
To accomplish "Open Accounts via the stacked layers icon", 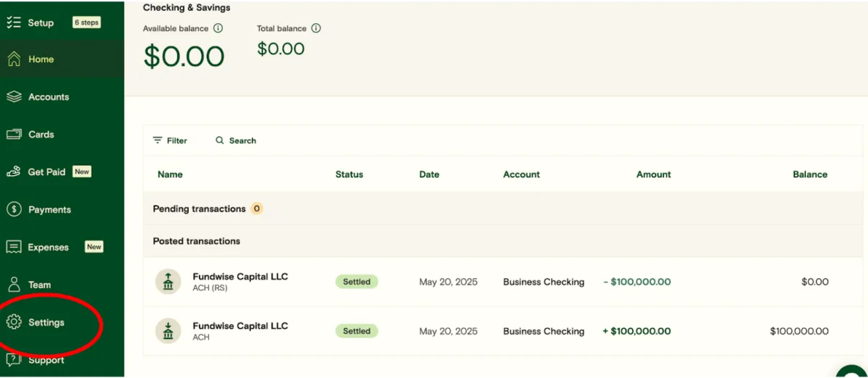I will 14,97.
